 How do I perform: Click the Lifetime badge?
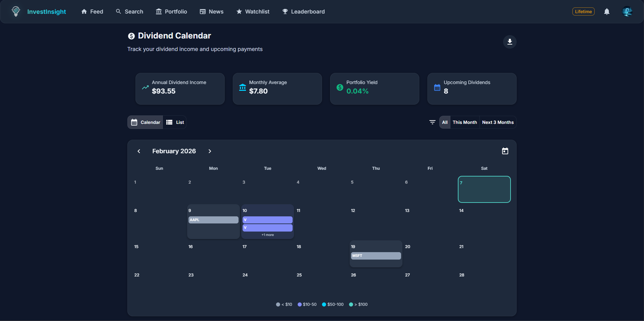tap(583, 11)
